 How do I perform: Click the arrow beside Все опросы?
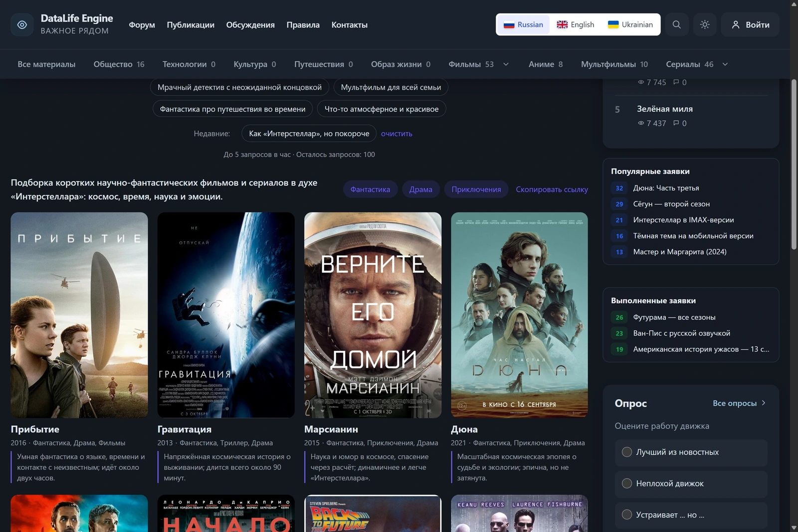[x=764, y=403]
